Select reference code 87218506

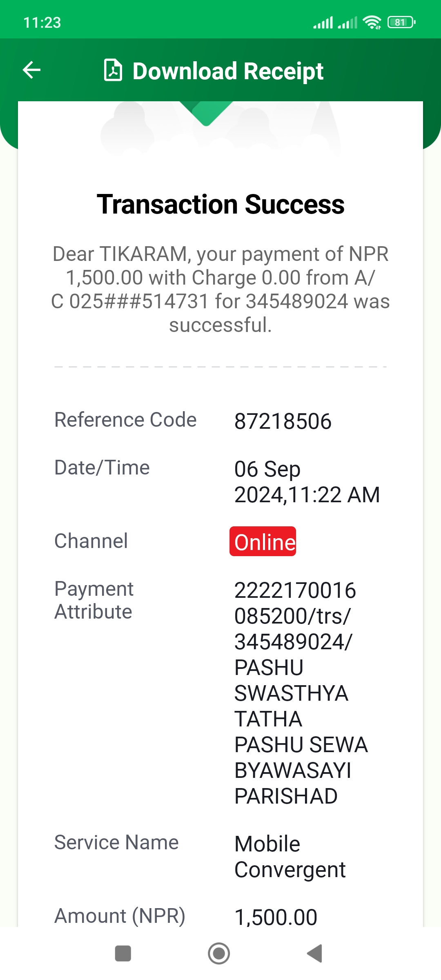tap(283, 421)
